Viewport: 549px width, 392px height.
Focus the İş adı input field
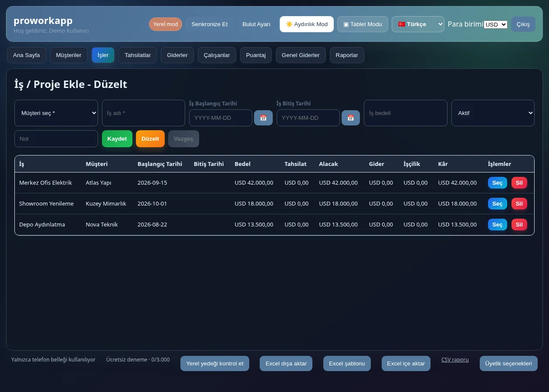pyautogui.click(x=144, y=113)
